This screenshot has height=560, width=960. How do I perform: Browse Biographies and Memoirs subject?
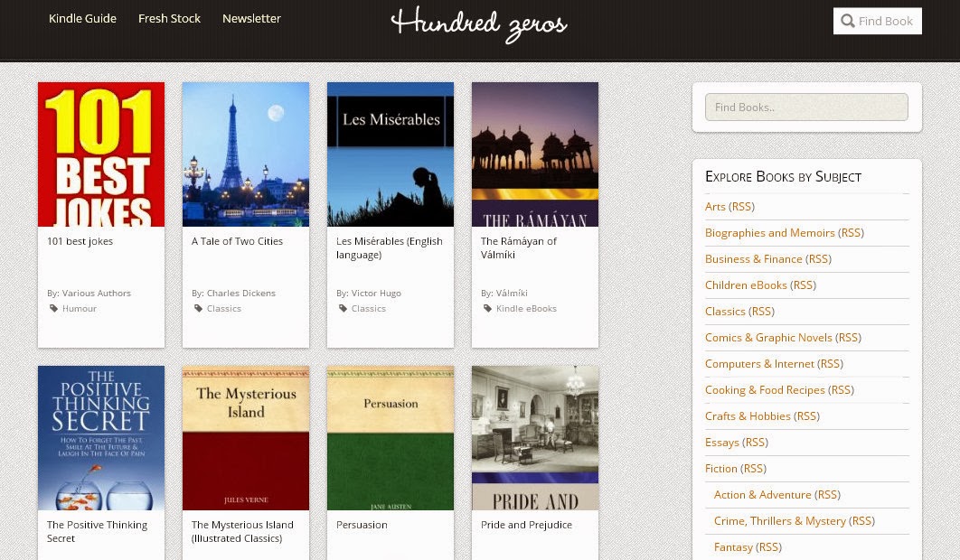[x=769, y=233]
